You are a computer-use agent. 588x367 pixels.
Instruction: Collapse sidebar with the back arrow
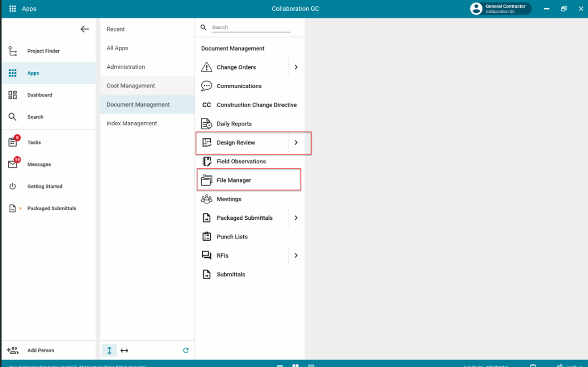[84, 29]
